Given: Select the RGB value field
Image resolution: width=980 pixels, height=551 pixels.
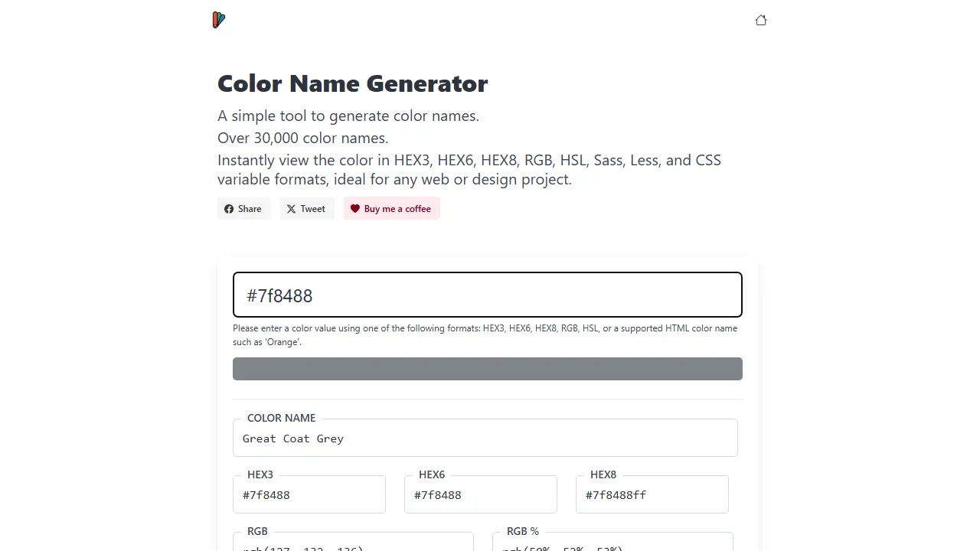Looking at the screenshot, I should (x=352, y=545).
